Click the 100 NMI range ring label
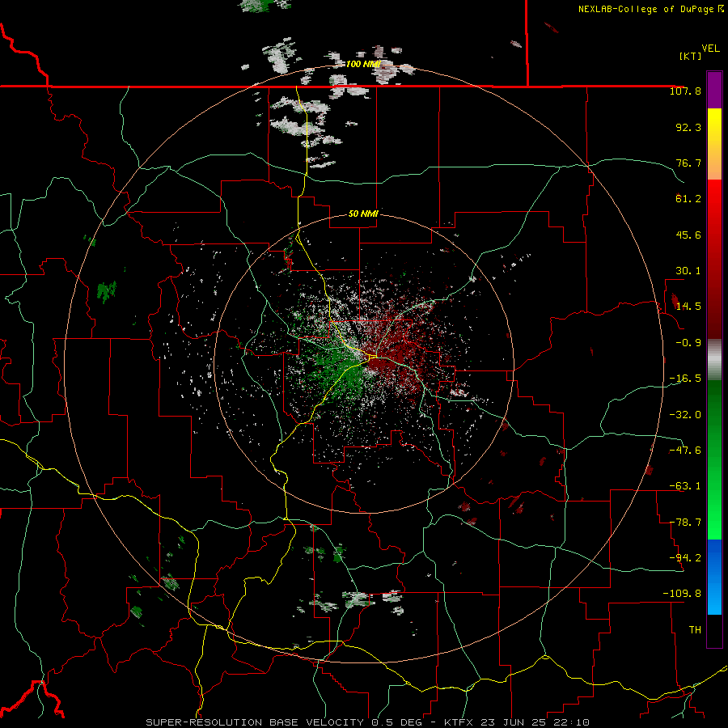The image size is (728, 728). coord(363,64)
